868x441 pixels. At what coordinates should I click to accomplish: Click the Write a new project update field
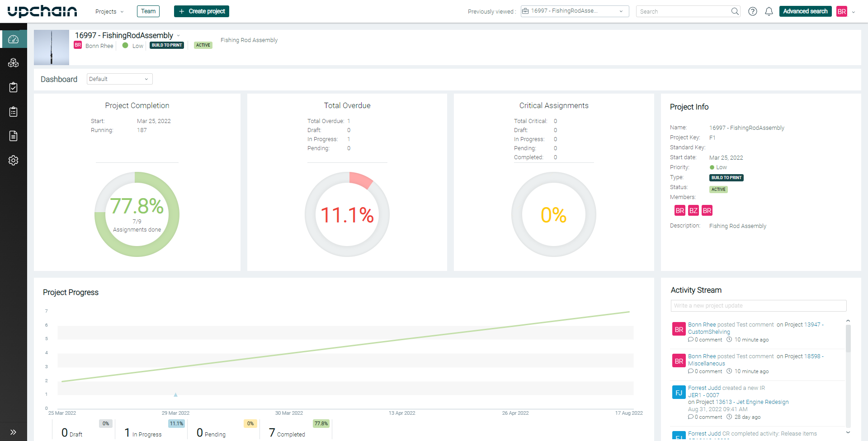coord(758,305)
